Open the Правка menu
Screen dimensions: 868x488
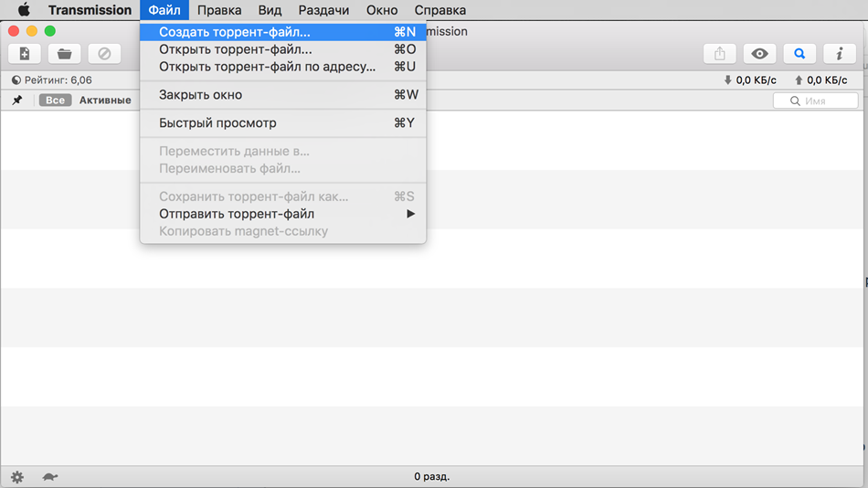click(219, 10)
